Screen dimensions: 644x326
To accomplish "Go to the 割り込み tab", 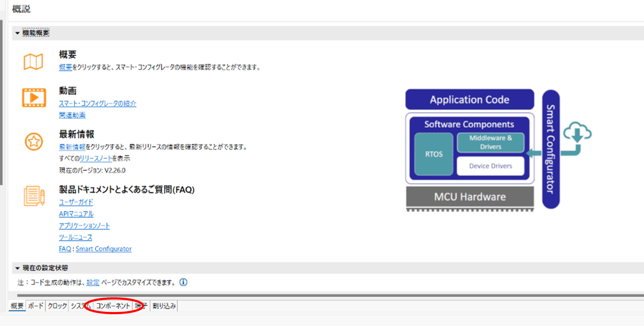I will [164, 306].
